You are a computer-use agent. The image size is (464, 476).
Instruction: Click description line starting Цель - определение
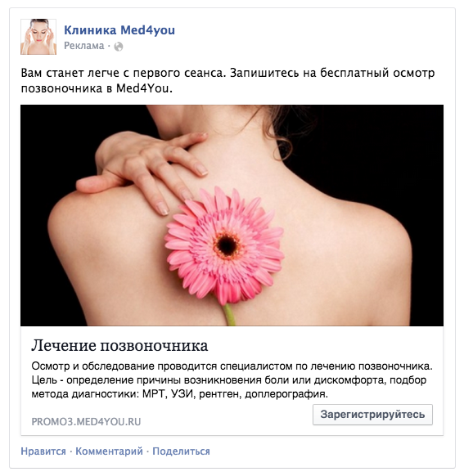(229, 380)
